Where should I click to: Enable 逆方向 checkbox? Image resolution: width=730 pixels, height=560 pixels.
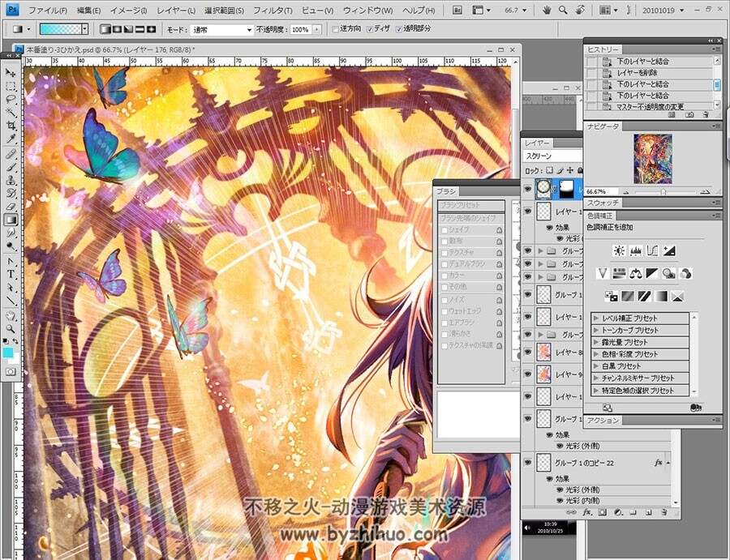(x=335, y=29)
